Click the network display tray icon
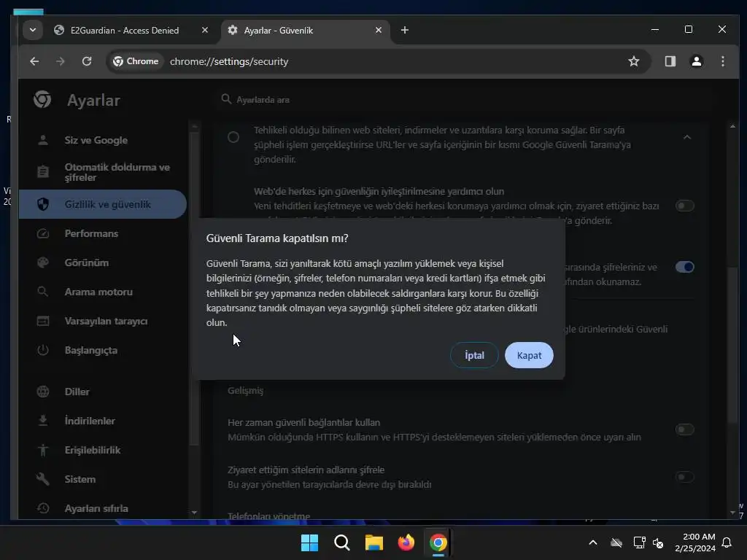The image size is (747, 560). click(639, 542)
